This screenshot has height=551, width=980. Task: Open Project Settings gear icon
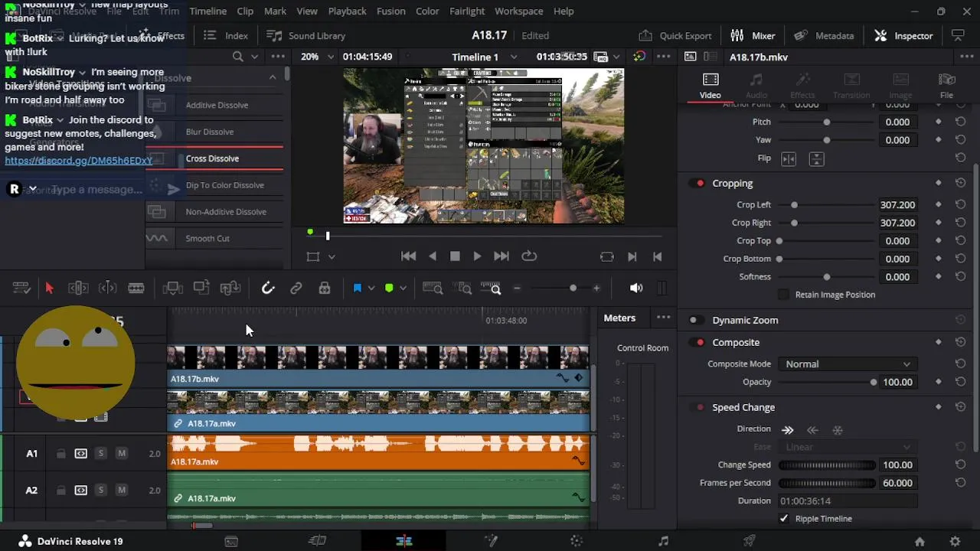pos(955,541)
